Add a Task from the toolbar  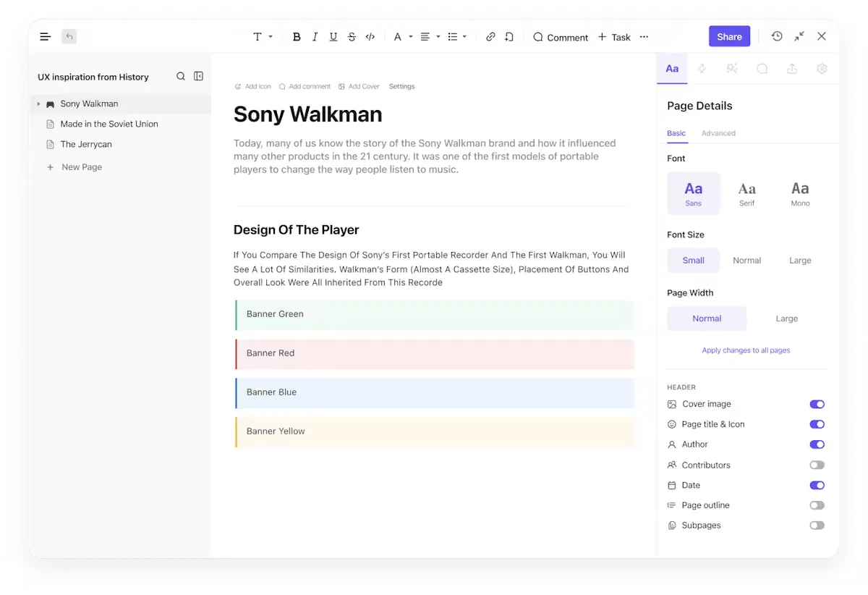click(x=614, y=37)
